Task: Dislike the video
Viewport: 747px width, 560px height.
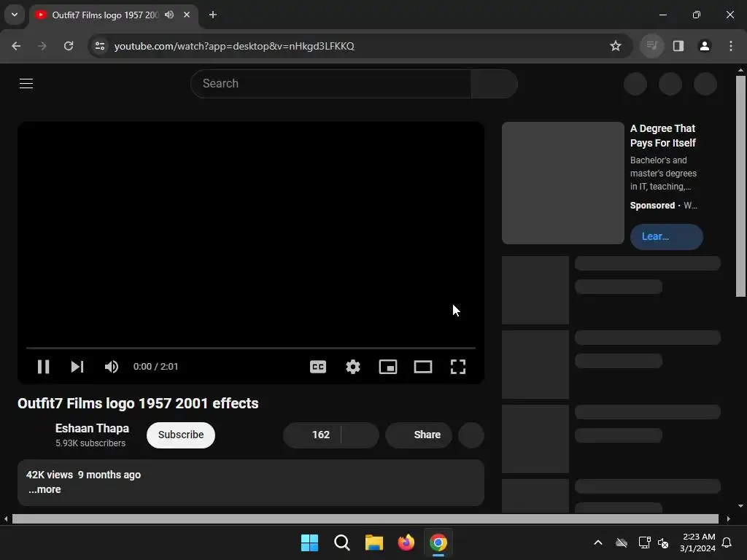Action: click(360, 435)
